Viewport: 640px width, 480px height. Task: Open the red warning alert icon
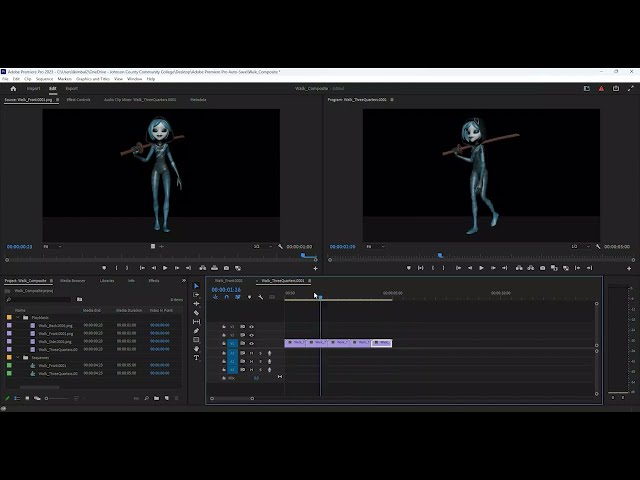point(601,89)
